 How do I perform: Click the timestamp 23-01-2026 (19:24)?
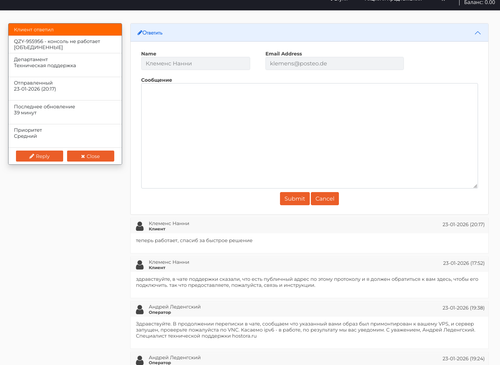point(464,358)
